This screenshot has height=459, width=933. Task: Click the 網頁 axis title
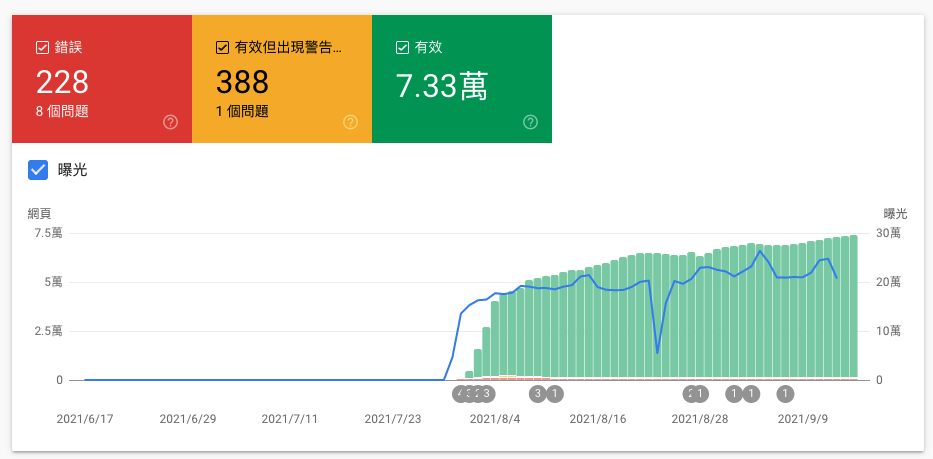click(39, 214)
